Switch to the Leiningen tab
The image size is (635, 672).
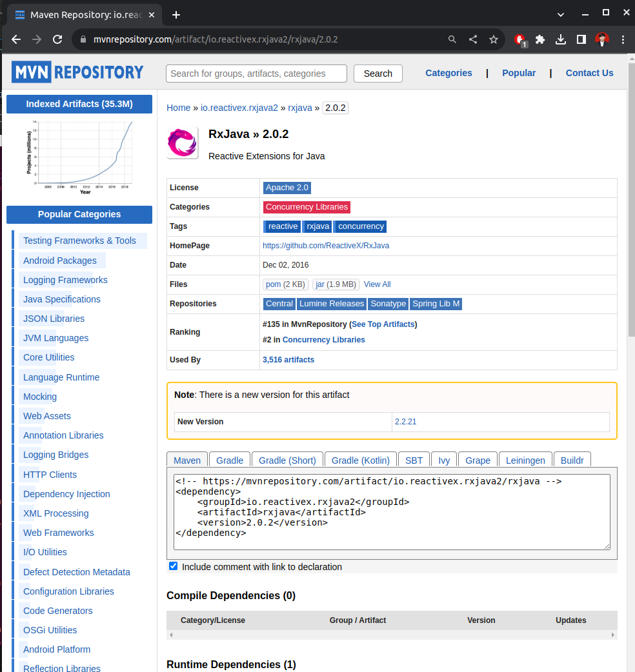coord(525,460)
